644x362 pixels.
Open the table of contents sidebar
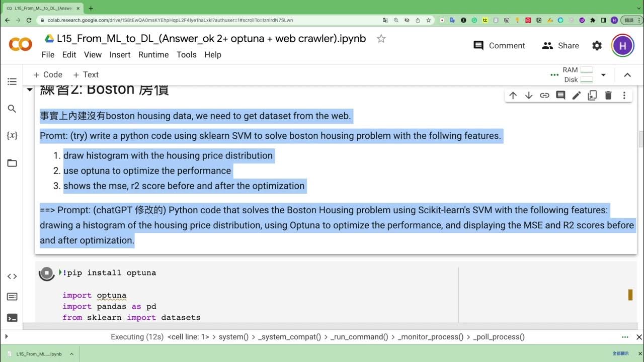tap(12, 81)
